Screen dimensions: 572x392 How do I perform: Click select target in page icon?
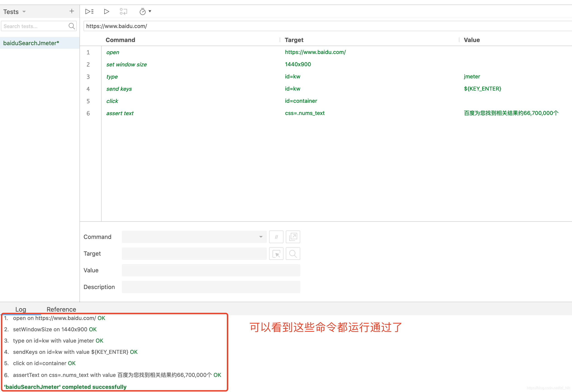(x=276, y=254)
